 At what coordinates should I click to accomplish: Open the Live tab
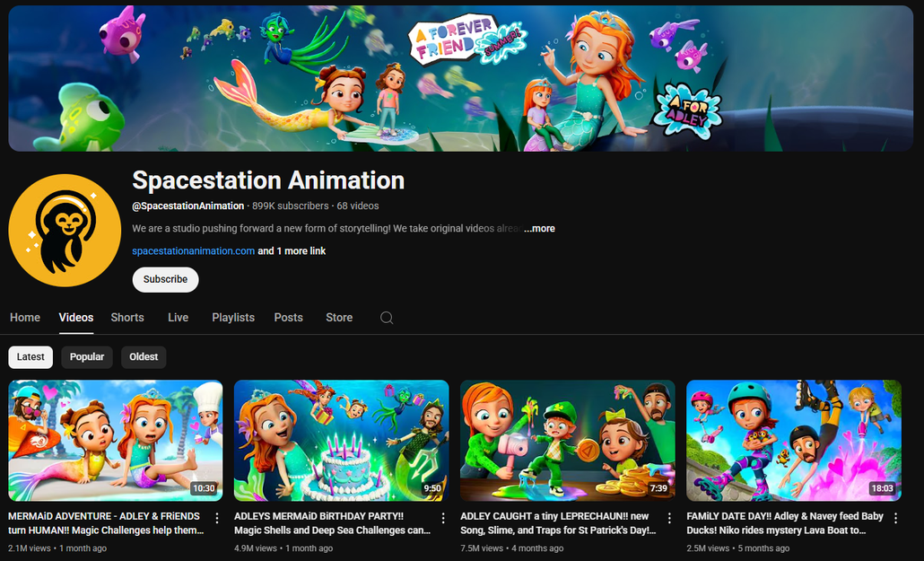click(178, 318)
